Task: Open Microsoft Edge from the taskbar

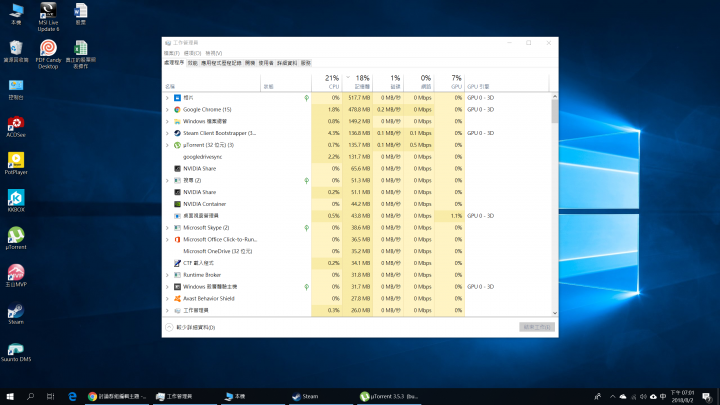Action: tap(73, 396)
